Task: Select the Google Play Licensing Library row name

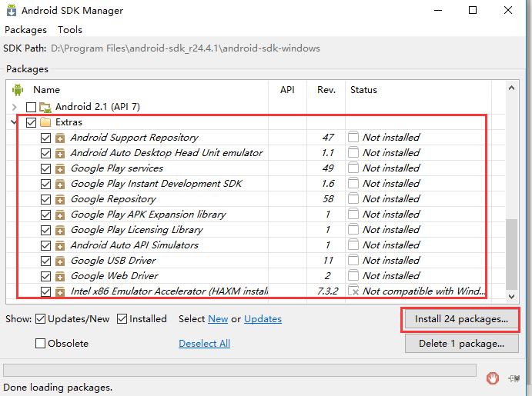Action: pyautogui.click(x=137, y=230)
